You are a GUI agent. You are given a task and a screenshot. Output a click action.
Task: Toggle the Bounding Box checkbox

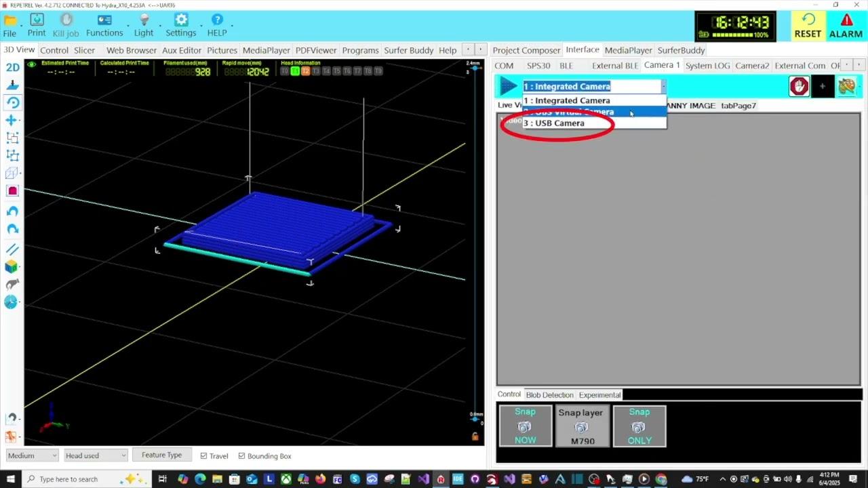pyautogui.click(x=242, y=456)
